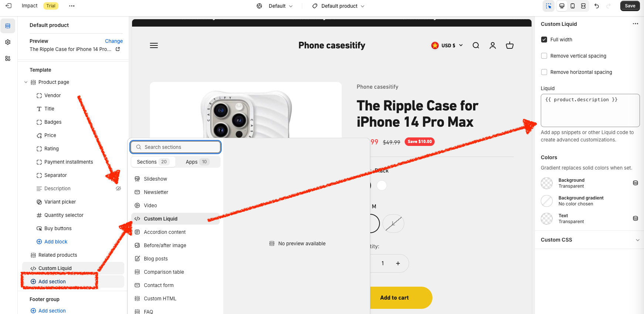Click the Change preview link
Screen dimensions: 644x314
pyautogui.click(x=114, y=41)
